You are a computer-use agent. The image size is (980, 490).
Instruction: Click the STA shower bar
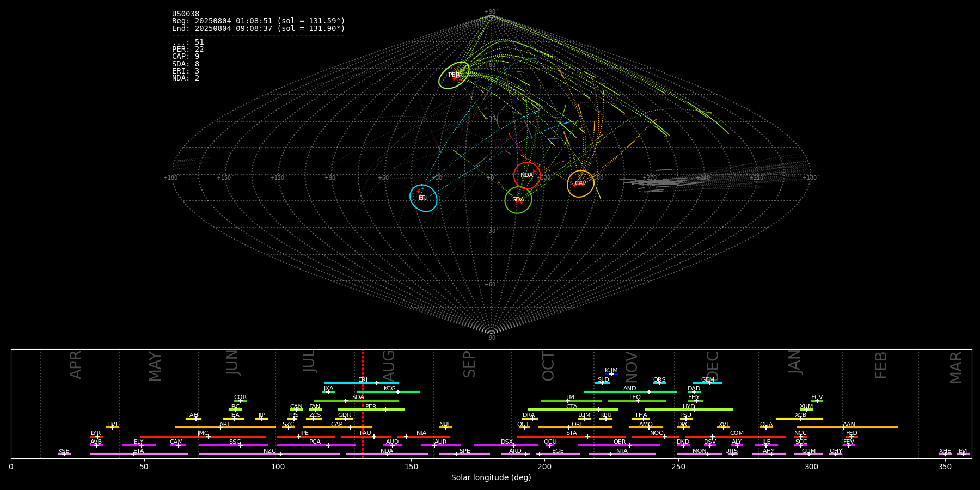click(571, 436)
